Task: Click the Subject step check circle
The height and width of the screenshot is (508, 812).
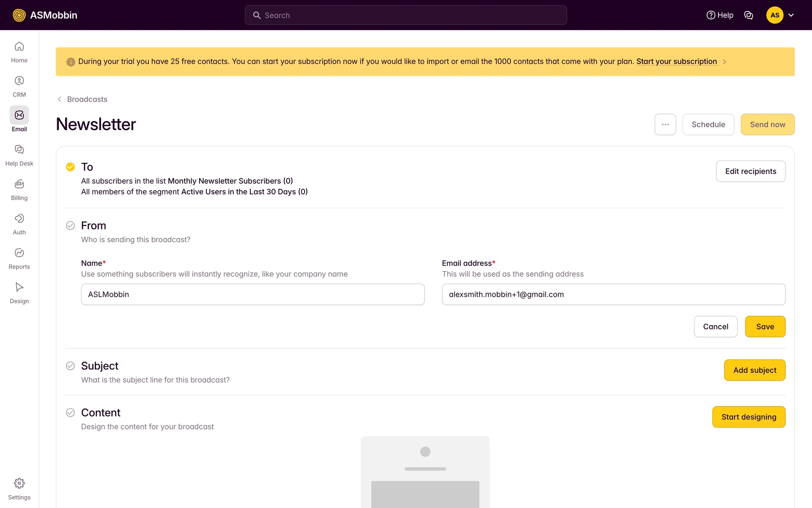Action: [x=70, y=366]
